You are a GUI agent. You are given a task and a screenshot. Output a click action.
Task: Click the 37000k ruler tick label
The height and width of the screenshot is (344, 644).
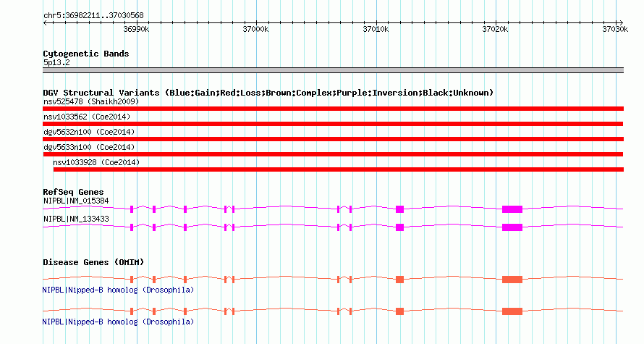255,29
